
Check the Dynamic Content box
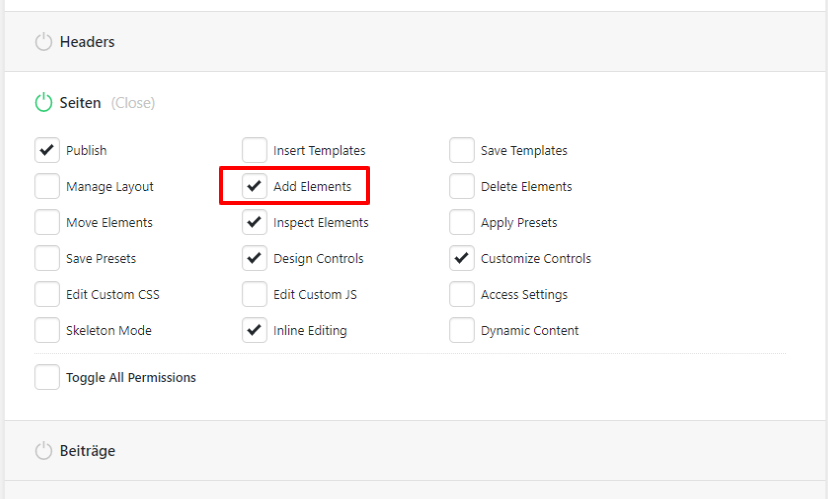click(462, 330)
